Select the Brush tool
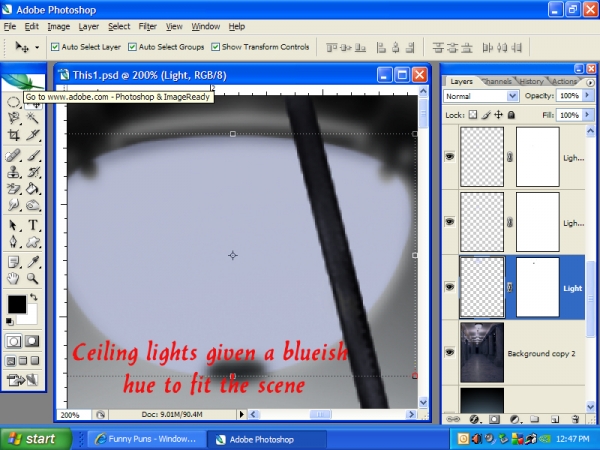This screenshot has height=450, width=600. 33,156
